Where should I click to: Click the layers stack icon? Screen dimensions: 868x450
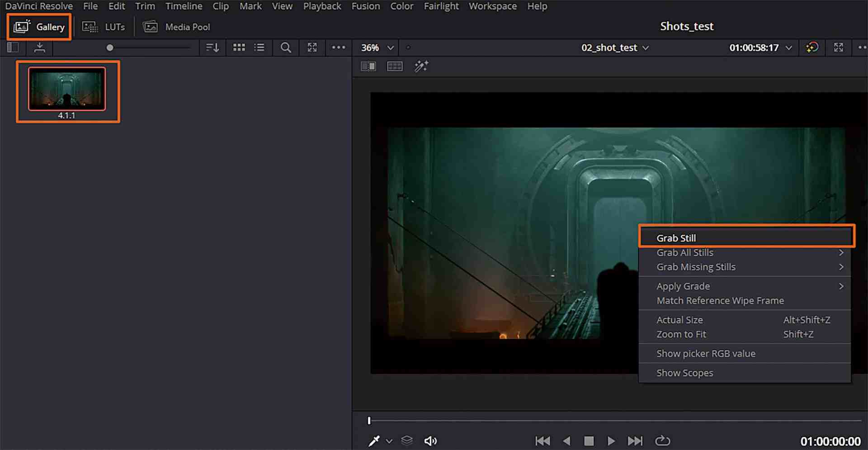click(407, 441)
